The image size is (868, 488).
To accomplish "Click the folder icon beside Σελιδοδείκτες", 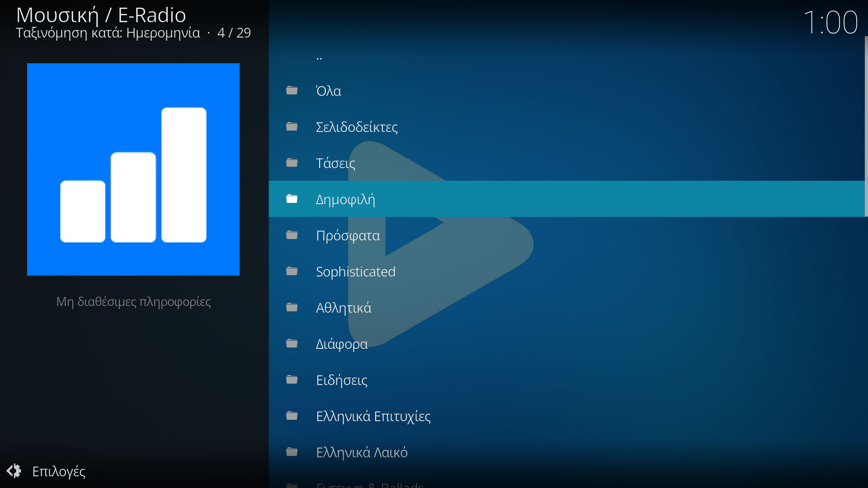I will [292, 127].
